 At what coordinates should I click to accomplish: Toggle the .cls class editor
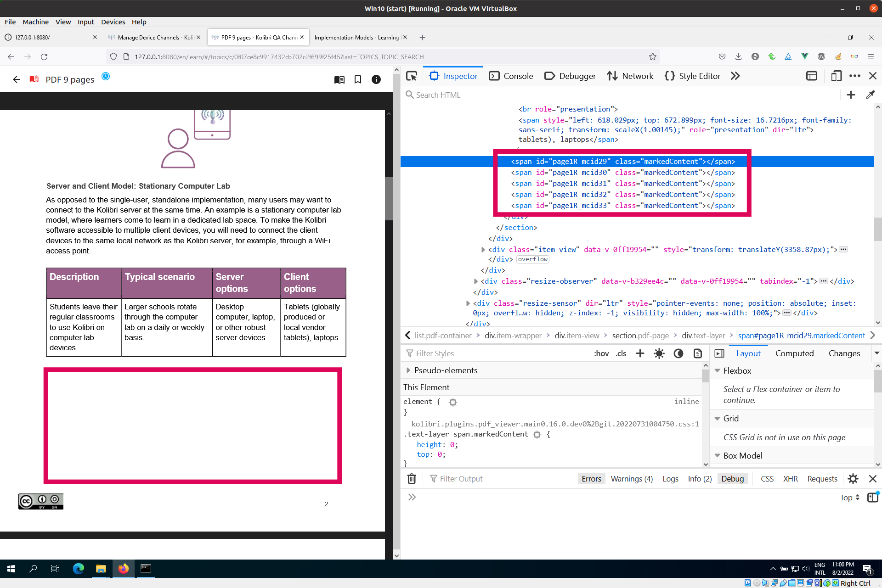(621, 353)
